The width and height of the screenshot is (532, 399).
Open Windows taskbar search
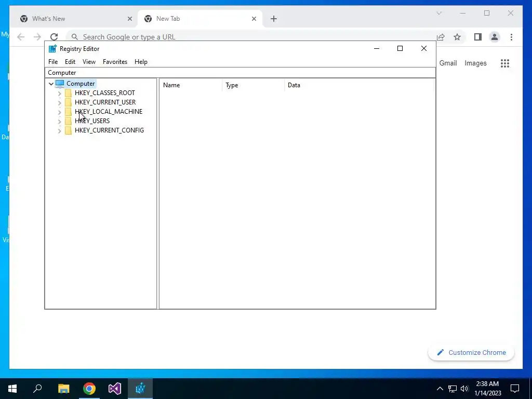tap(37, 389)
